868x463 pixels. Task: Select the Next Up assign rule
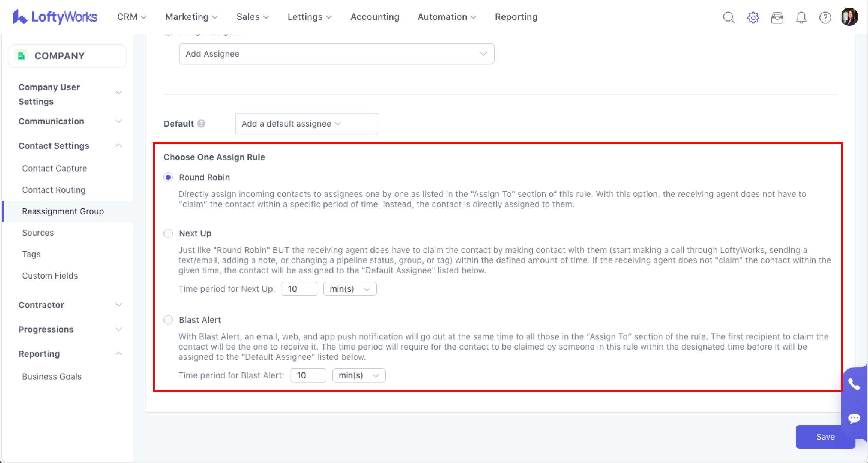click(x=168, y=233)
